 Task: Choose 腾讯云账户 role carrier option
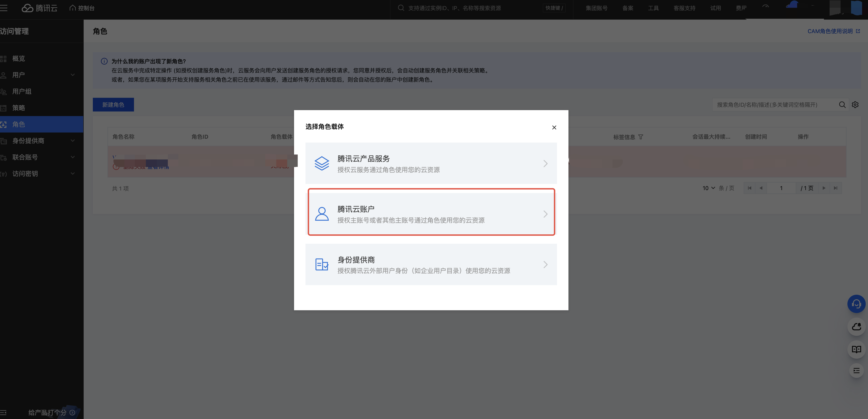pyautogui.click(x=431, y=214)
